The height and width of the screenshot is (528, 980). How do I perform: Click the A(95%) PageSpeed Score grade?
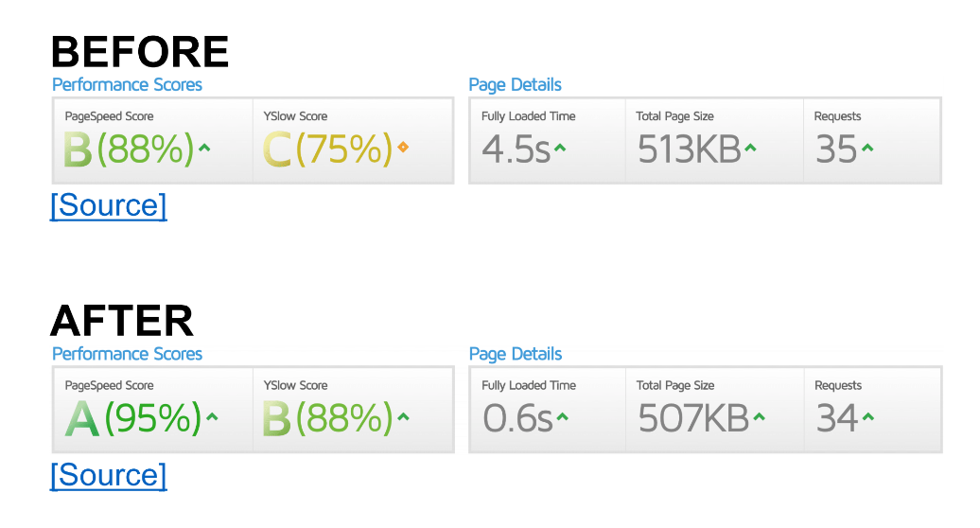133,418
